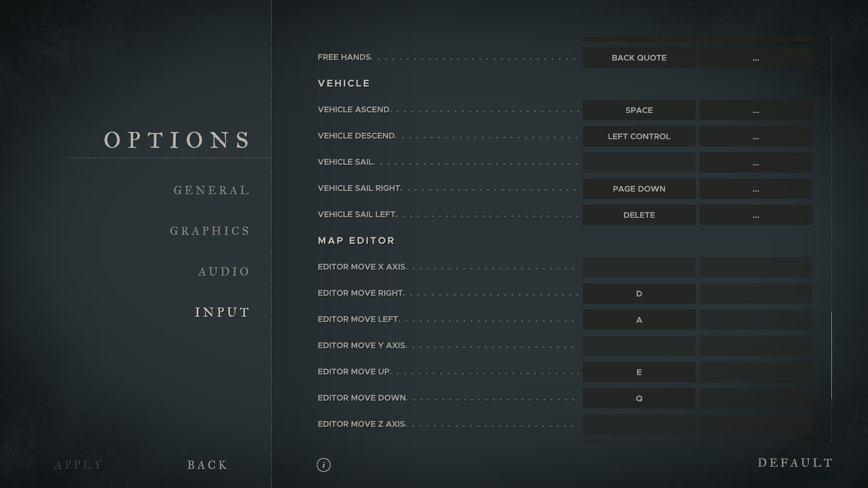Select the Input options tab
Image resolution: width=868 pixels, height=488 pixels.
[222, 312]
